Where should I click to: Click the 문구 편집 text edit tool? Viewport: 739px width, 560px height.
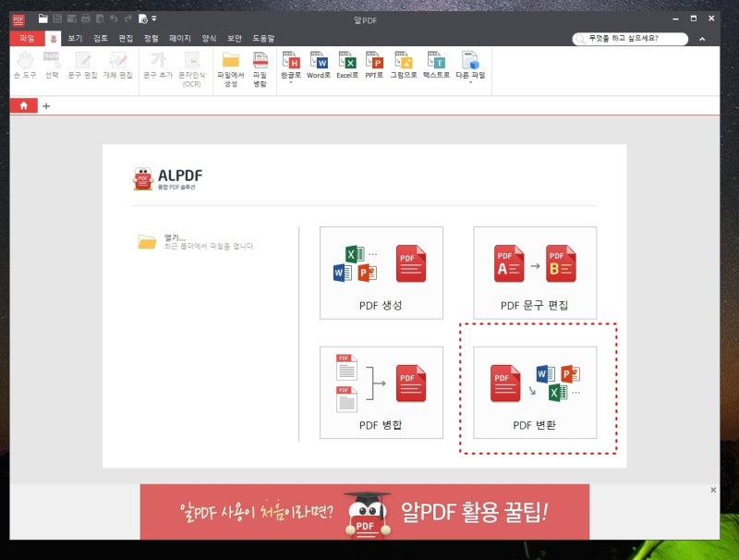82,66
